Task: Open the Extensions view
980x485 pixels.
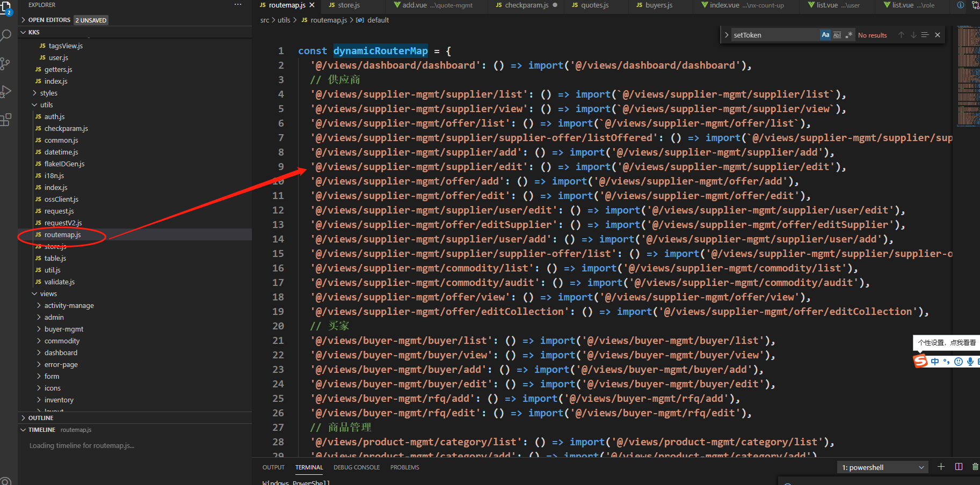Action: tap(5, 120)
